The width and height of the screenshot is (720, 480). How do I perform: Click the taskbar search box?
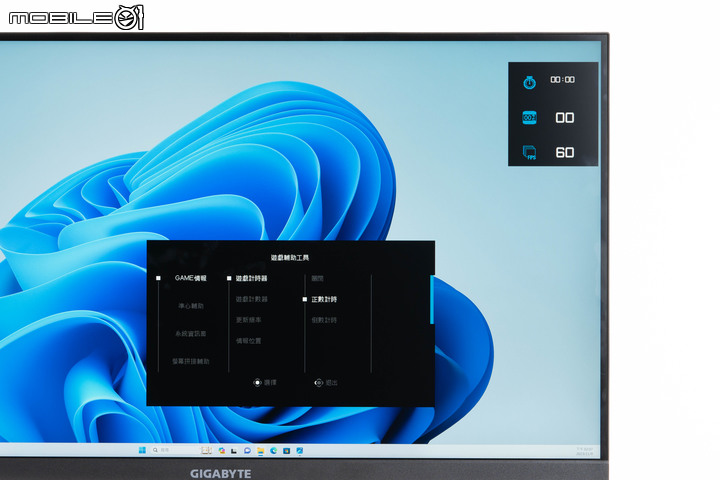181,450
